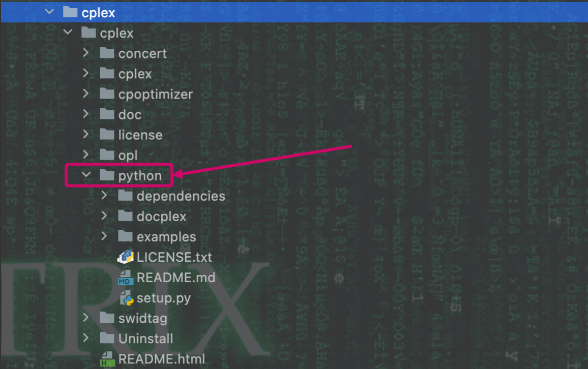Click the docplex folder icon

tap(125, 216)
